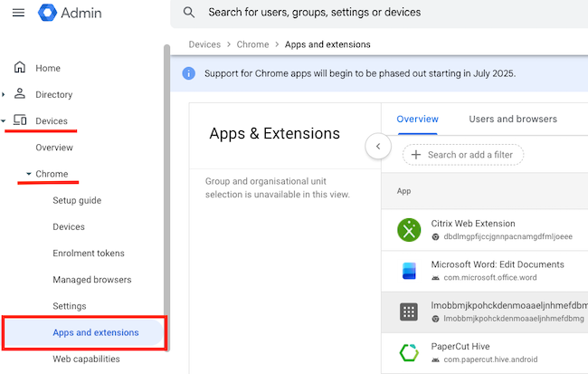
Task: Click the grid icon for lmobbmjkpohckdenmoaaeljnhmefdbmg
Action: 409,312
